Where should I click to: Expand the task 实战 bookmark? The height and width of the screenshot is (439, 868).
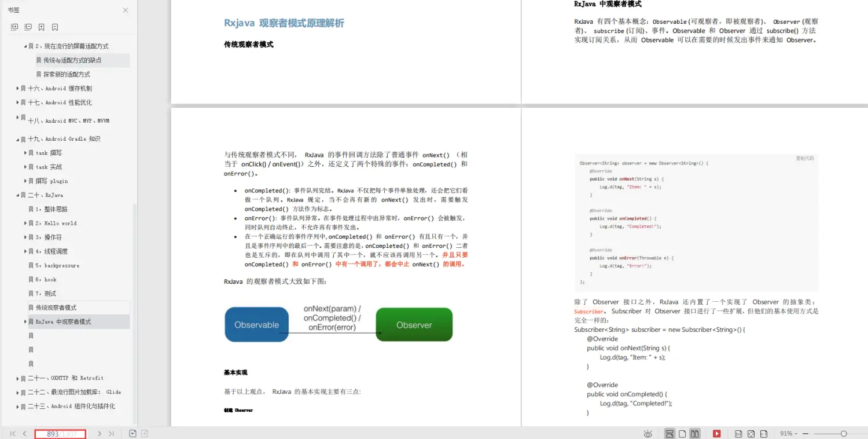(25, 167)
